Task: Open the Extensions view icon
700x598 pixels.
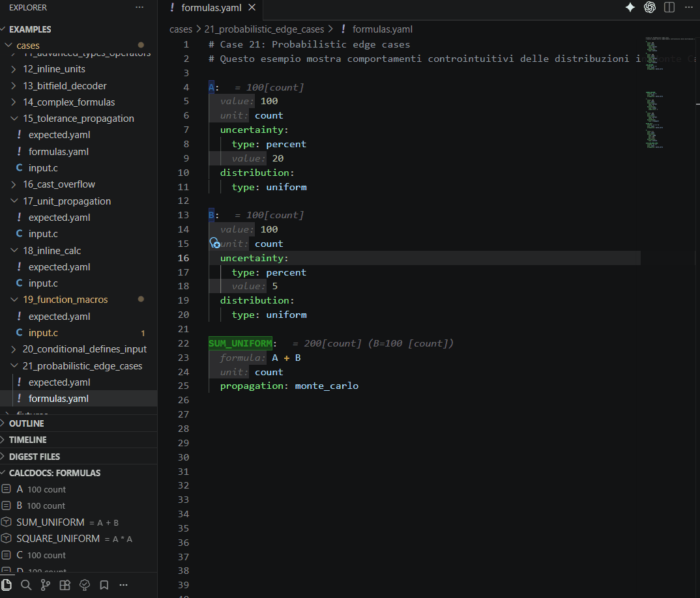Action: coord(65,584)
